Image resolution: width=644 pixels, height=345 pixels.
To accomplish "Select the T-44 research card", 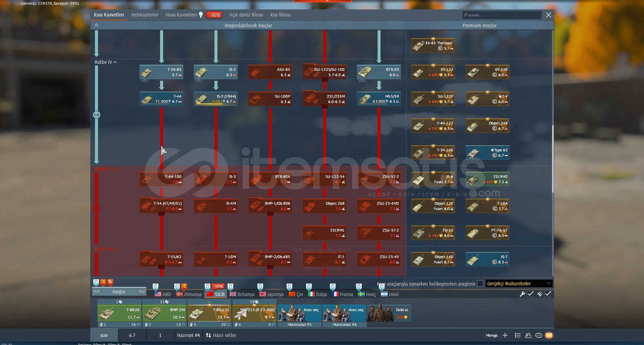I will [x=161, y=99].
